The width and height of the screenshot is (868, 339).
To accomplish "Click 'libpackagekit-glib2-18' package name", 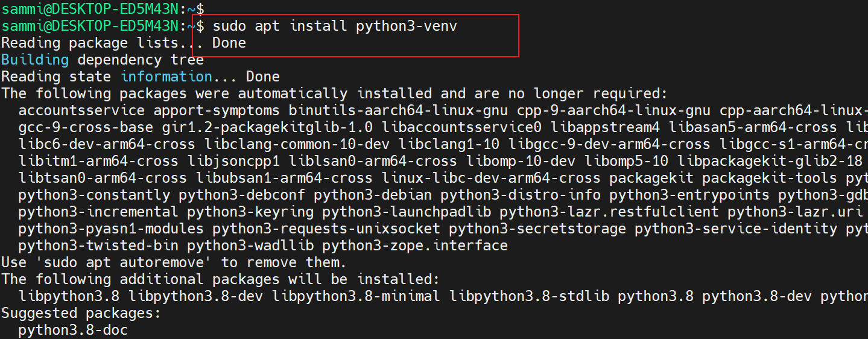I will (770, 161).
